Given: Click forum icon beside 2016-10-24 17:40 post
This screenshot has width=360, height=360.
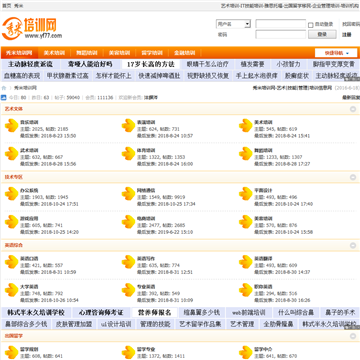Looking at the screenshot, I should [x=246, y=194].
